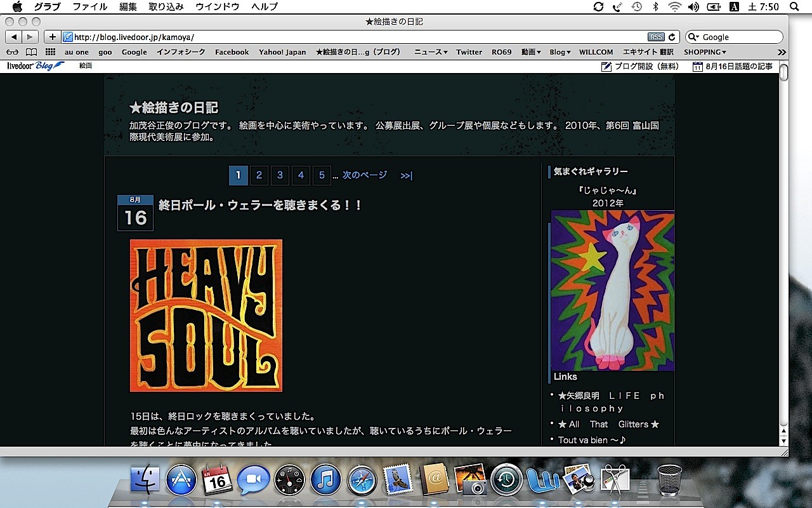The width and height of the screenshot is (812, 508).
Task: Open Mail from the Dock
Action: (x=399, y=480)
